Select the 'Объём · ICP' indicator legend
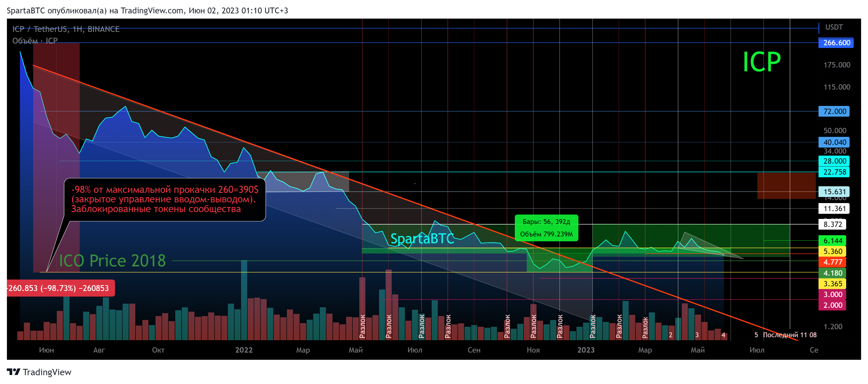Viewport: 868px width, 384px height. click(x=35, y=41)
